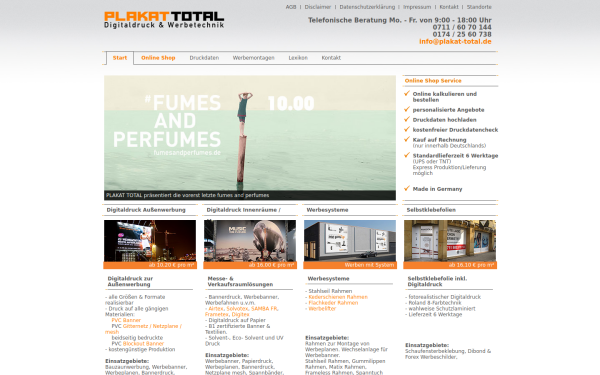Click the ab 16,10 € pro m² price bar
600x375 pixels.
450,265
